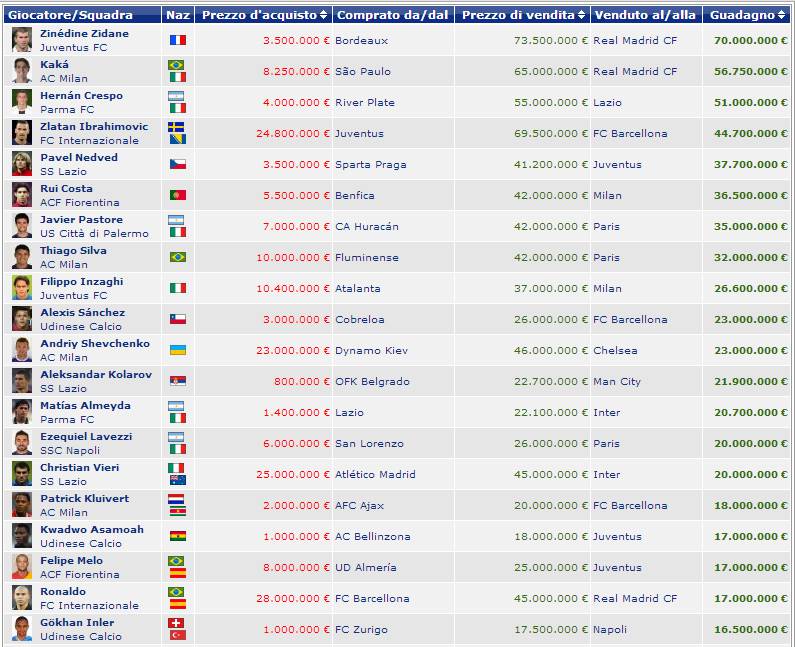Open US Città di Palermo team link
The width and height of the screenshot is (795, 647).
click(94, 233)
